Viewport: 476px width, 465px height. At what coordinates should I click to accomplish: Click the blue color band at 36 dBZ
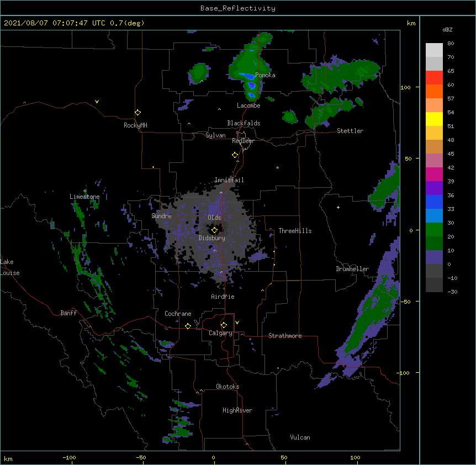click(434, 202)
